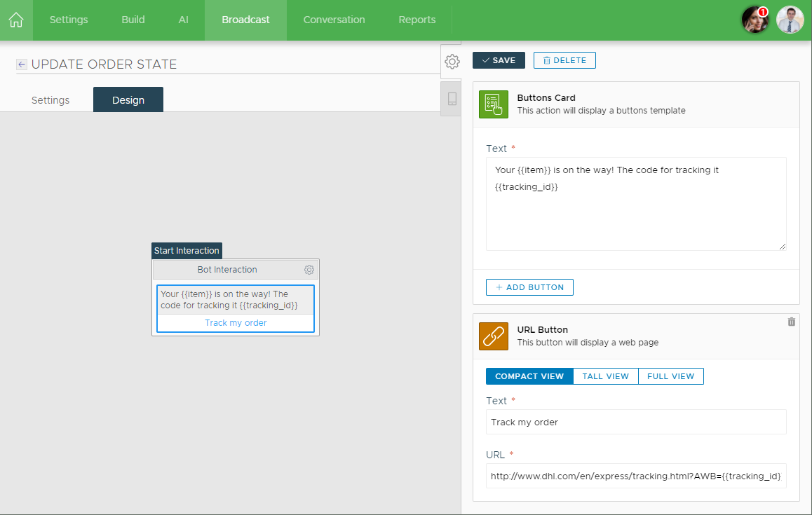Open the Settings menu
The image size is (812, 515).
tap(69, 20)
